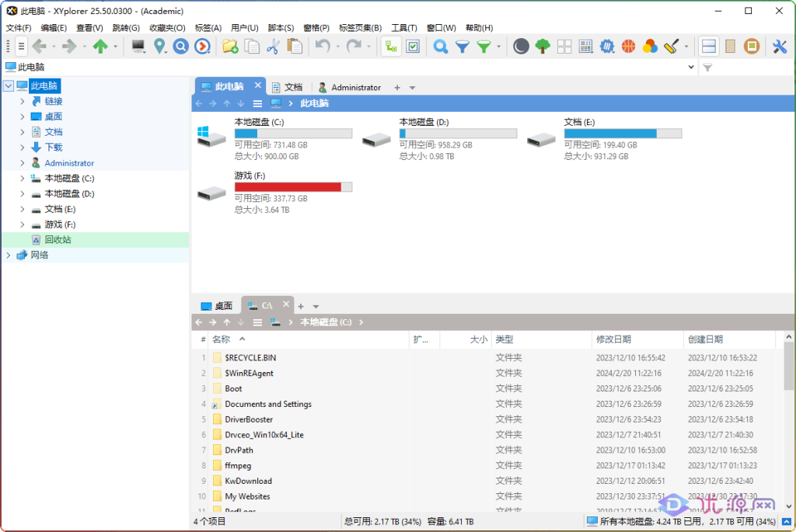Click the wrench configuration icon
The height and width of the screenshot is (532, 796).
tap(779, 47)
